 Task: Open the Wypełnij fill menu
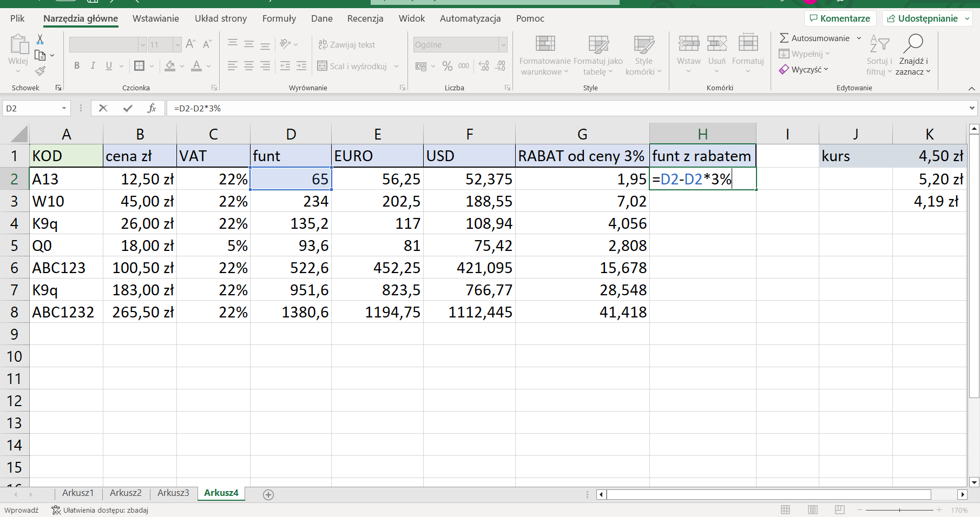click(x=804, y=54)
